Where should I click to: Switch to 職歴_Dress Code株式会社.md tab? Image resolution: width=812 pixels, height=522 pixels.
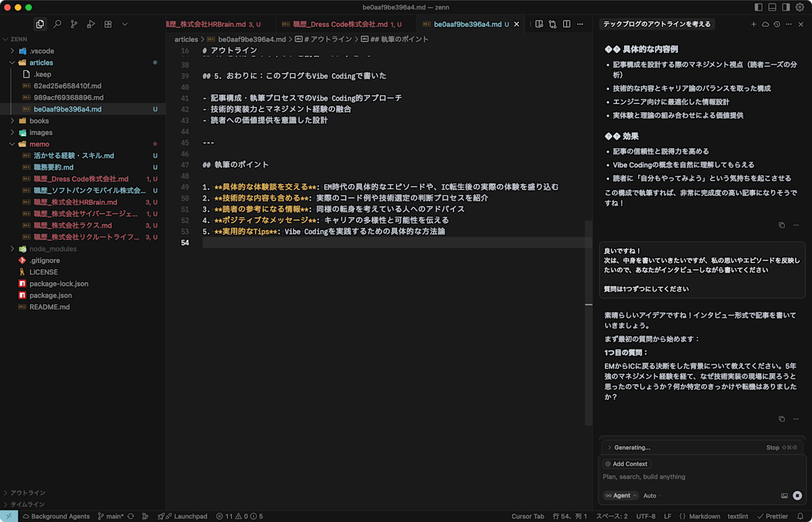pyautogui.click(x=347, y=24)
